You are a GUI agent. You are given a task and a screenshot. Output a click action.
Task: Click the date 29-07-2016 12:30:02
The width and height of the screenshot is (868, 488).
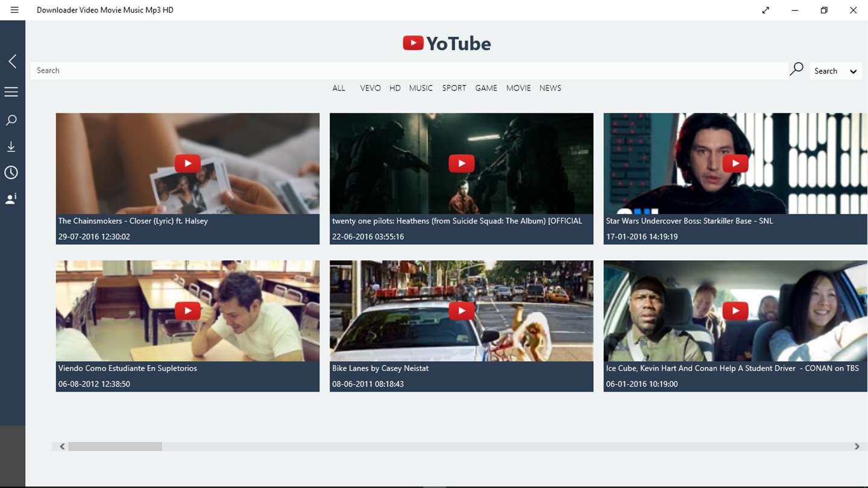94,237
